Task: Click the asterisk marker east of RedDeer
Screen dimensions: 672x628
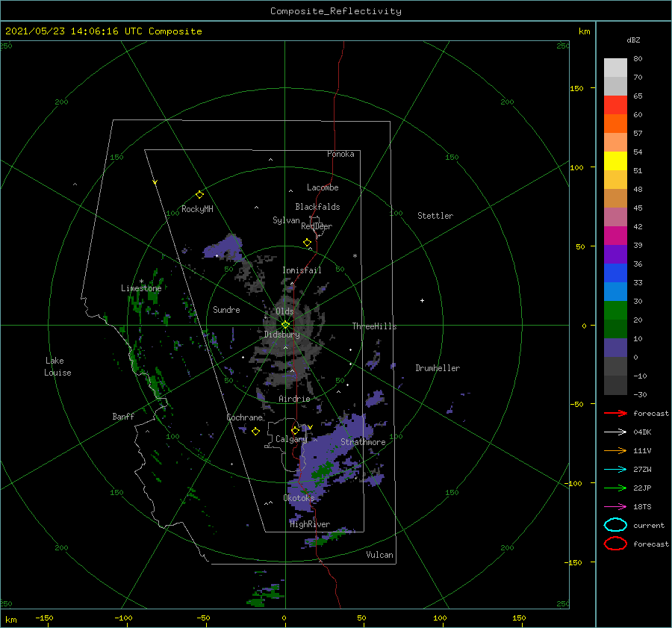Action: click(x=355, y=256)
